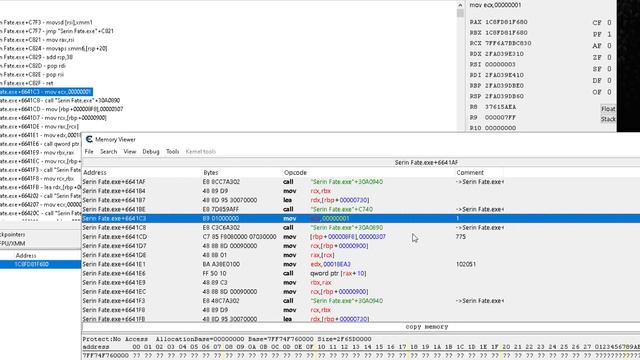Click the FPU/XMM option on left panel
The height and width of the screenshot is (360, 640).
pyautogui.click(x=13, y=244)
